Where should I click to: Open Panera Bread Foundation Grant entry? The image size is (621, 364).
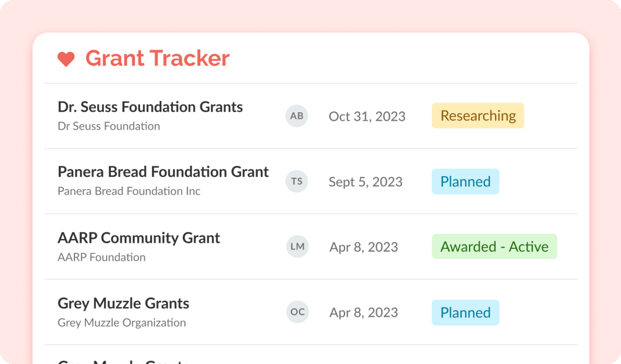coord(163,172)
